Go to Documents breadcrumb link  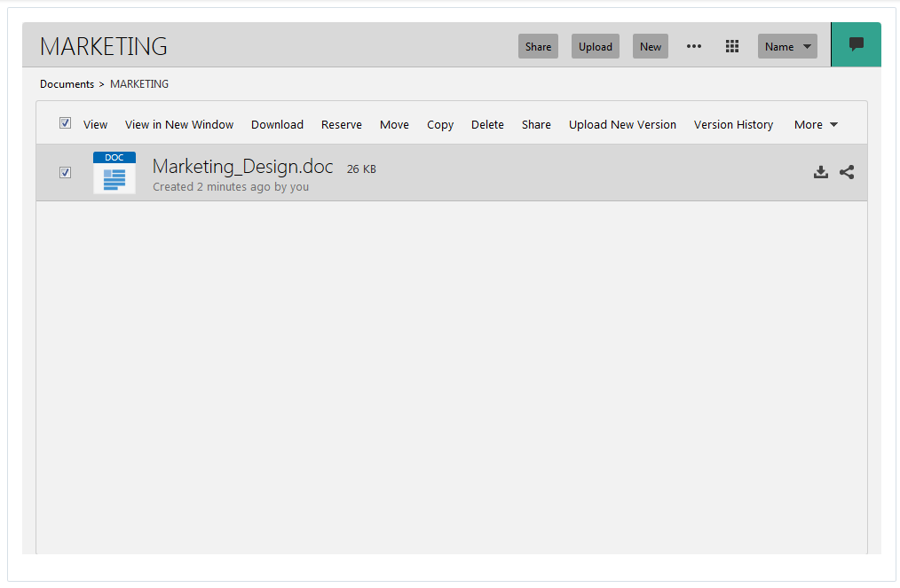pos(67,83)
